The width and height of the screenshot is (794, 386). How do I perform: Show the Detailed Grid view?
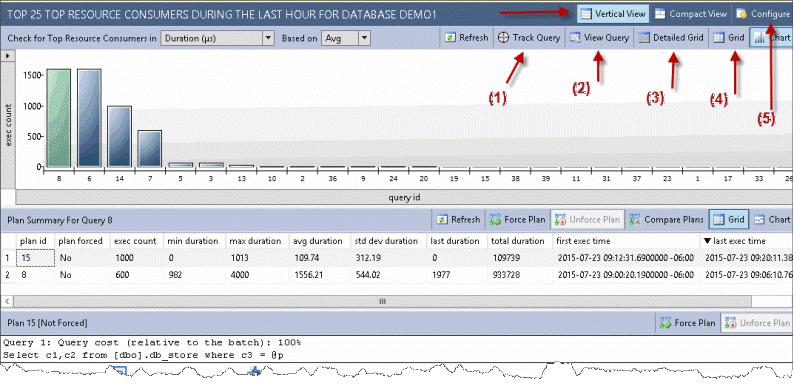coord(671,38)
